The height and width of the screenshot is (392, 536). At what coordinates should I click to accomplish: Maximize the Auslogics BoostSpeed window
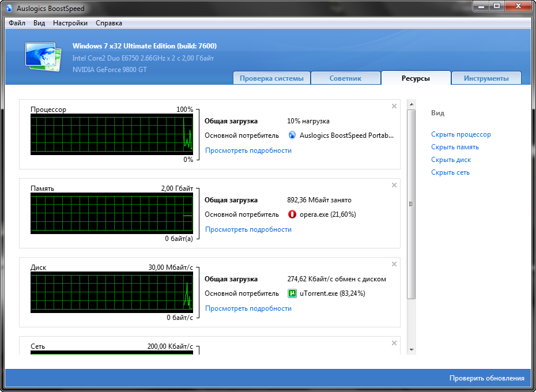497,6
